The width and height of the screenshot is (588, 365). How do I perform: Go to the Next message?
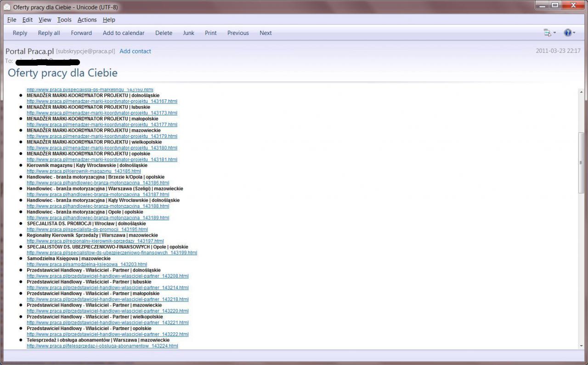266,33
